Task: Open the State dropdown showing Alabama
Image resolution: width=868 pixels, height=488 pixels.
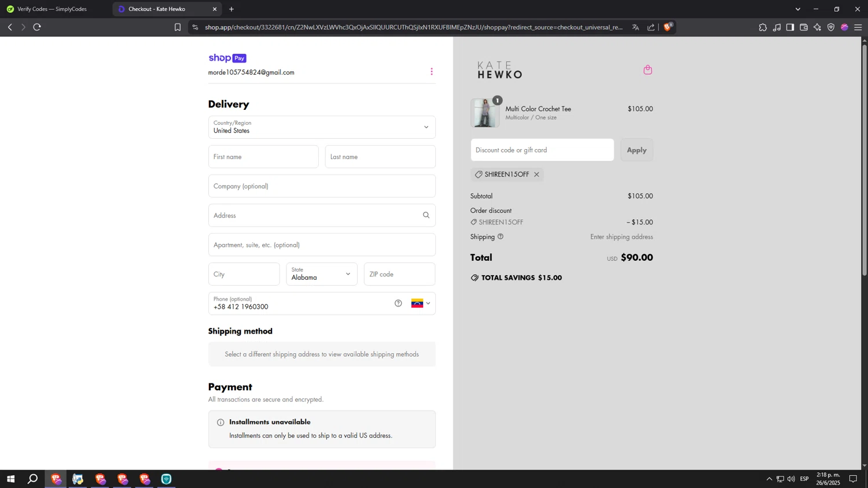Action: (322, 274)
